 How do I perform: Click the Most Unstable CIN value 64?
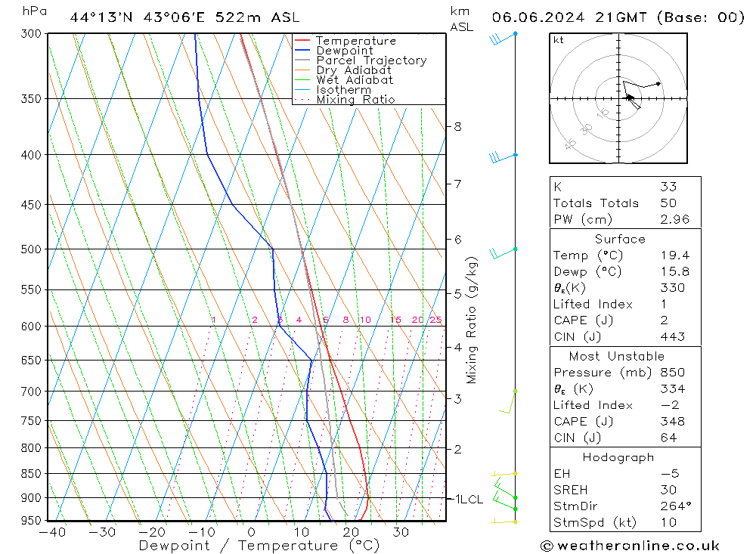coord(668,438)
